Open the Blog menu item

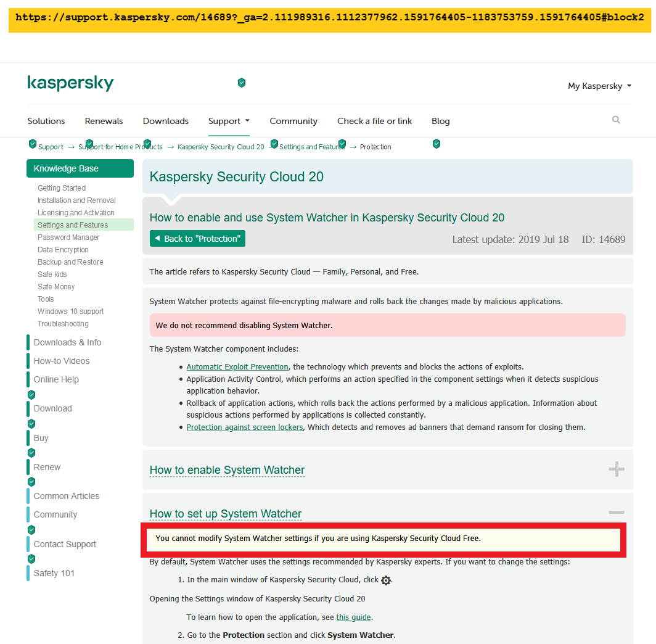(x=441, y=121)
